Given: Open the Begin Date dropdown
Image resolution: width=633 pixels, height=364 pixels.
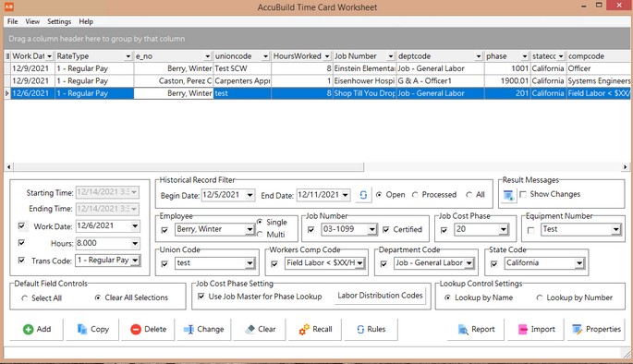Looking at the screenshot, I should [250, 195].
